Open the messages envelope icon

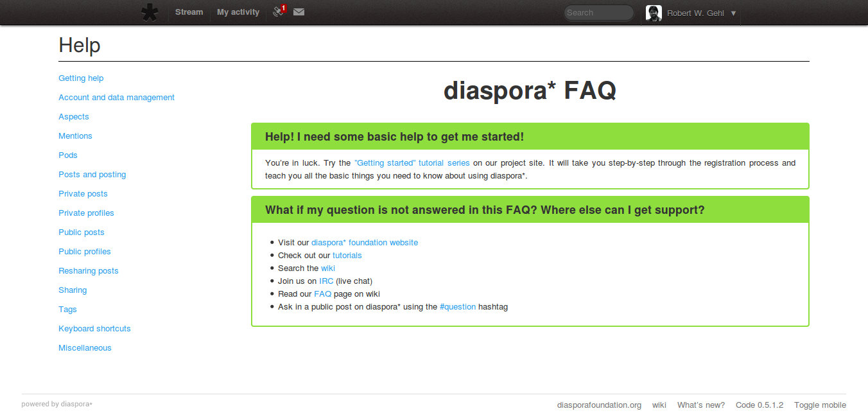pos(299,12)
